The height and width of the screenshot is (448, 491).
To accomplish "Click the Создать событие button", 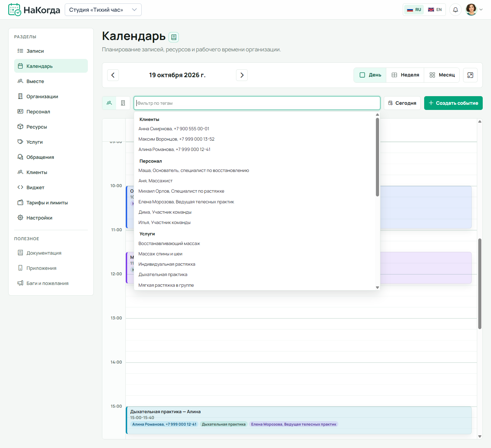I will pyautogui.click(x=453, y=103).
